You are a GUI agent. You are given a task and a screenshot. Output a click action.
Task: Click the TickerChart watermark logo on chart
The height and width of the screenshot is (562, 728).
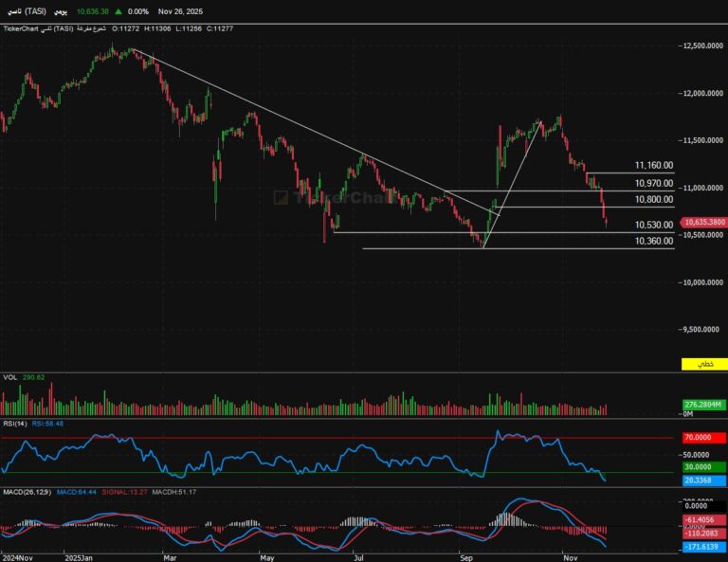coord(321,197)
